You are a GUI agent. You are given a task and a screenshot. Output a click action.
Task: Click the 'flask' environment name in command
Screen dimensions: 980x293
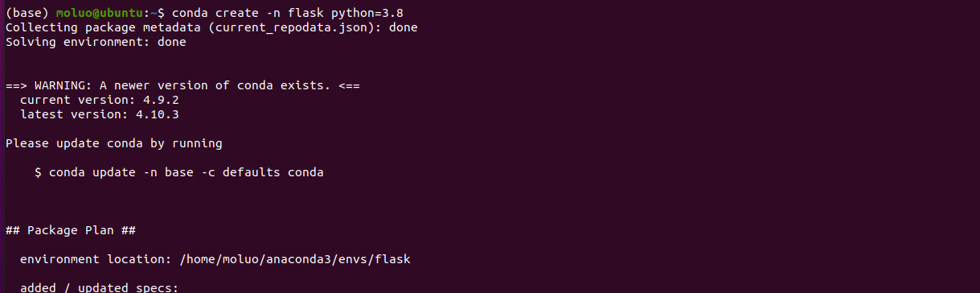(297, 13)
